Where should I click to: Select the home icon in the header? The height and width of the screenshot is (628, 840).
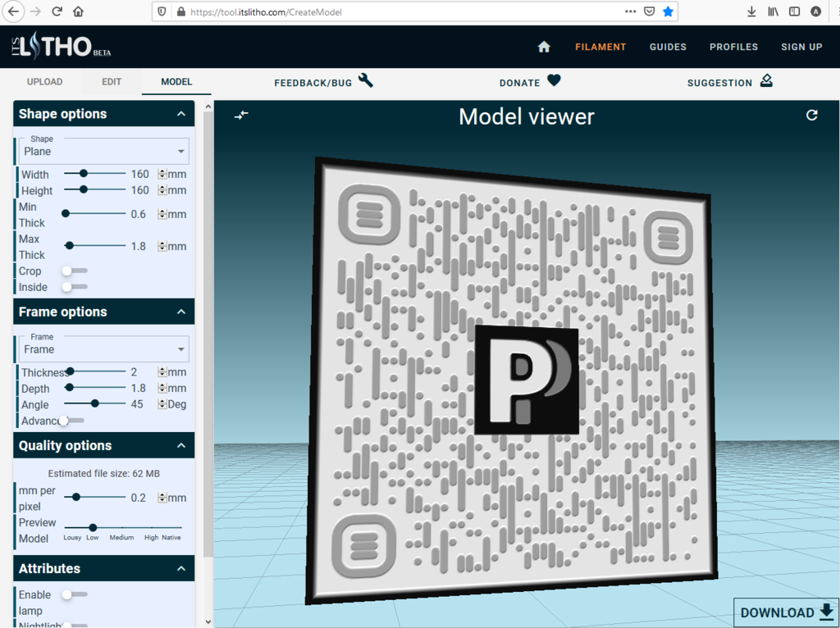coord(544,48)
